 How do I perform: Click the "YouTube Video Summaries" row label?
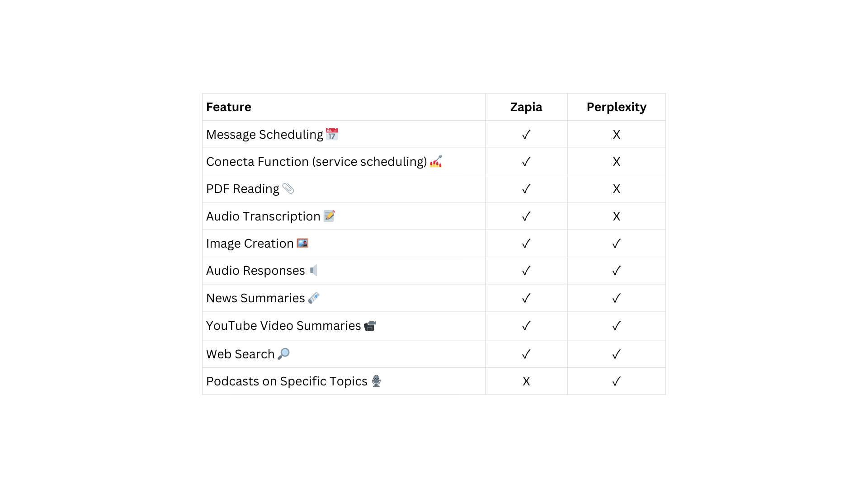coord(283,326)
